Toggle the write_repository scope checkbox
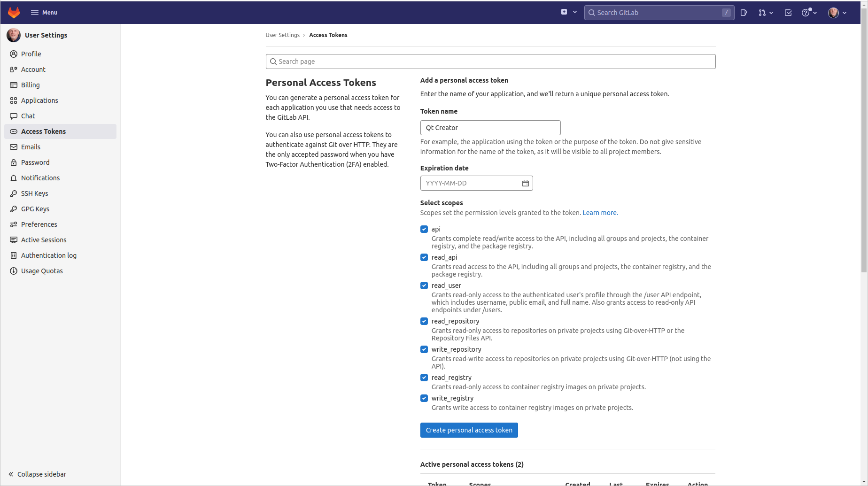This screenshot has width=868, height=486. point(424,349)
